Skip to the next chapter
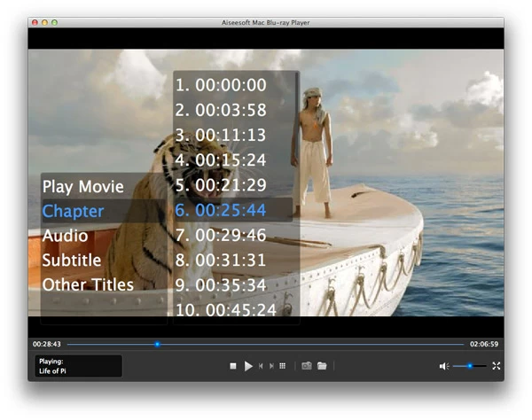 (x=271, y=366)
